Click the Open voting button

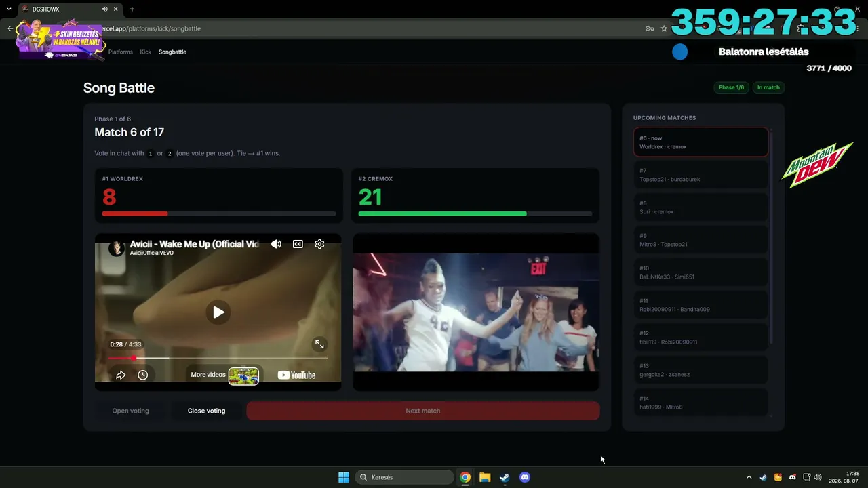pyautogui.click(x=130, y=411)
